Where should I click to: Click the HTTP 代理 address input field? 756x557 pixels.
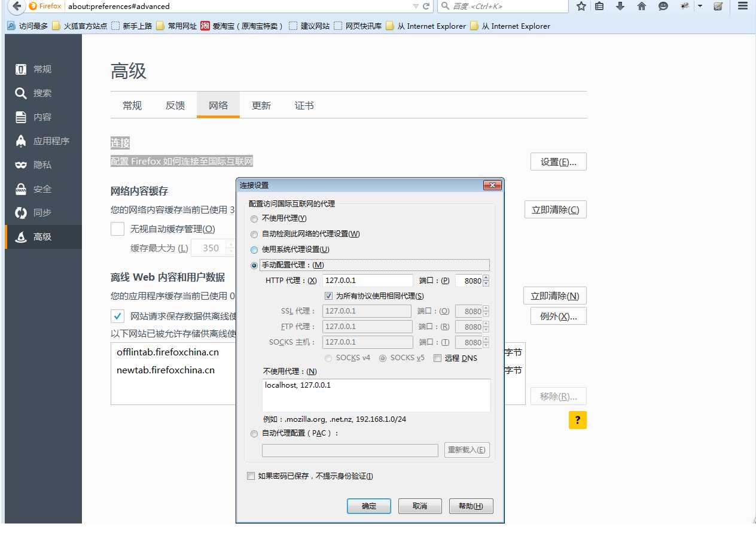tap(367, 281)
